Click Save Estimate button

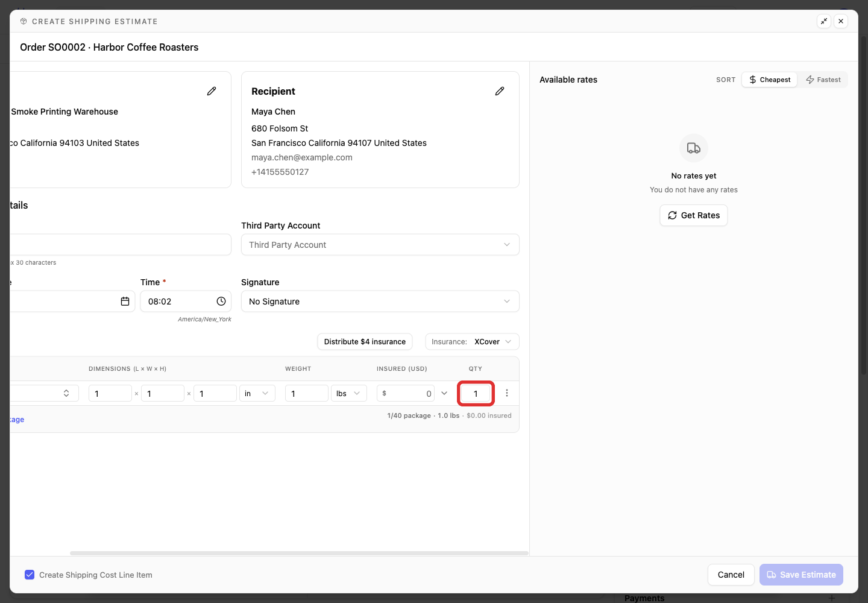(801, 575)
